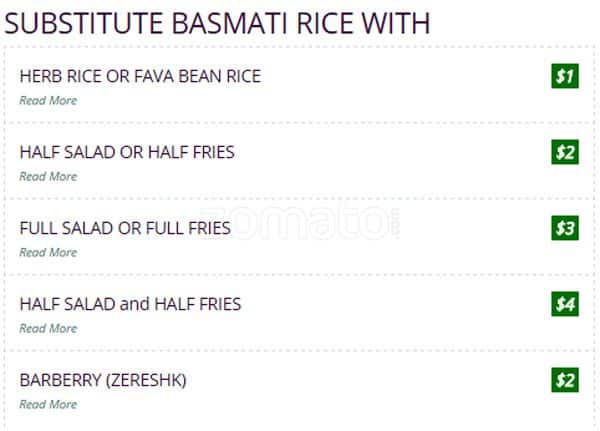Open Read More under Herb Rice or Fava Bean Rice
Screen dimensions: 600x431
click(48, 100)
